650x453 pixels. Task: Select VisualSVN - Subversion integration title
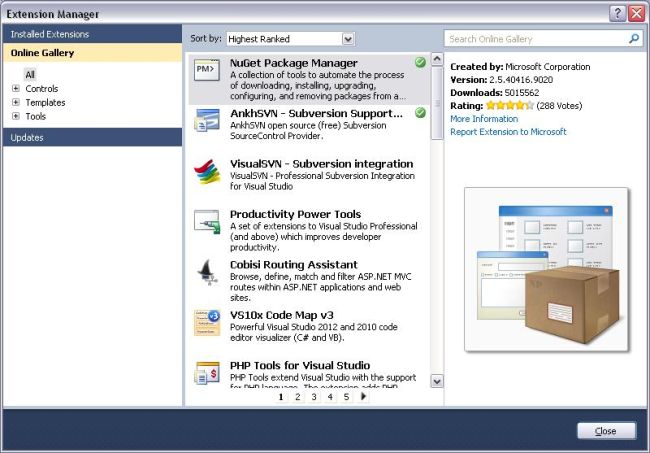point(322,164)
